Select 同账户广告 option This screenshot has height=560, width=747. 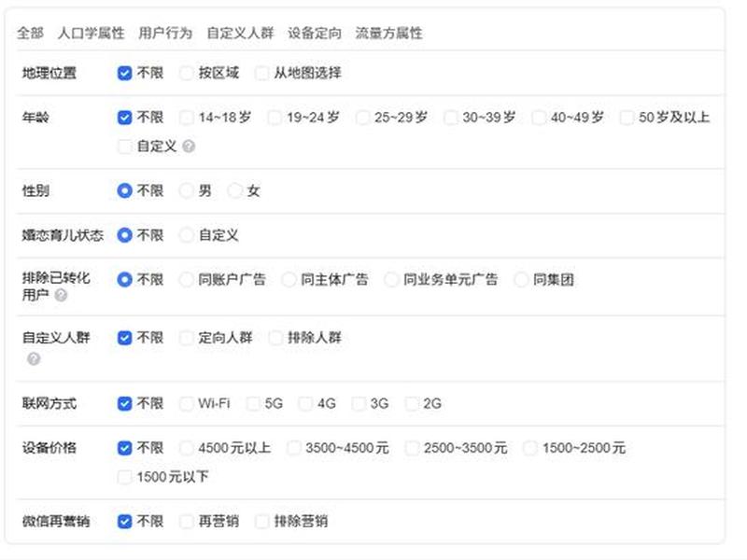click(x=186, y=279)
